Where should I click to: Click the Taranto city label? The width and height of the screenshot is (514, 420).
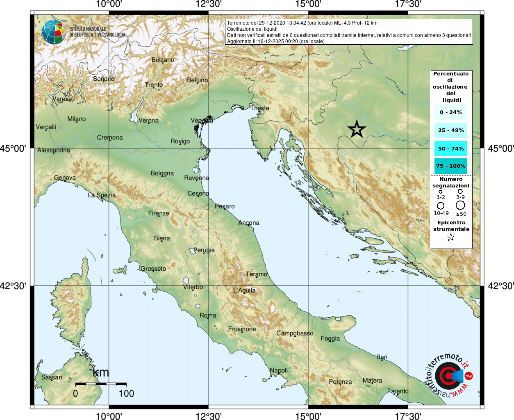[x=398, y=391]
